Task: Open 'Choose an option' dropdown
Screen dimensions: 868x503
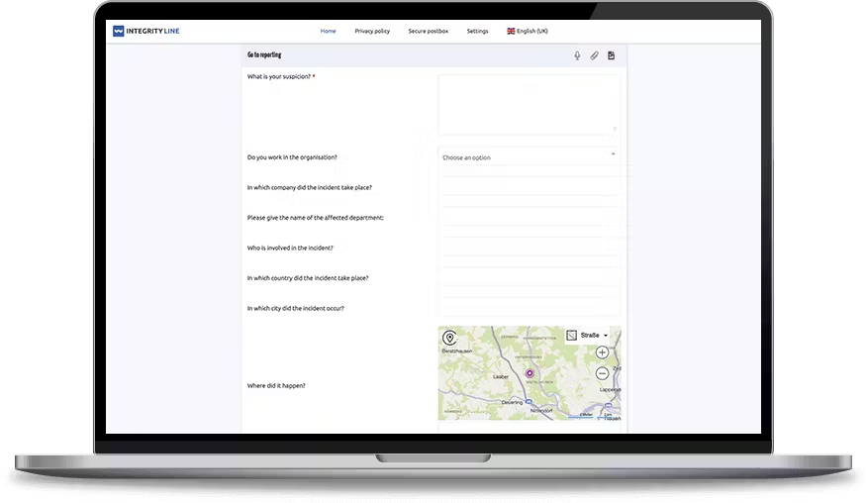Action: pyautogui.click(x=530, y=157)
